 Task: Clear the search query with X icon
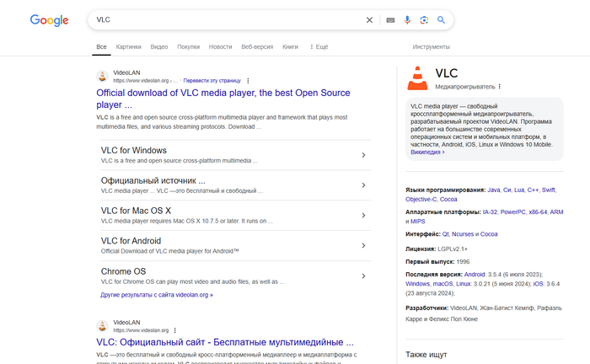click(x=368, y=20)
